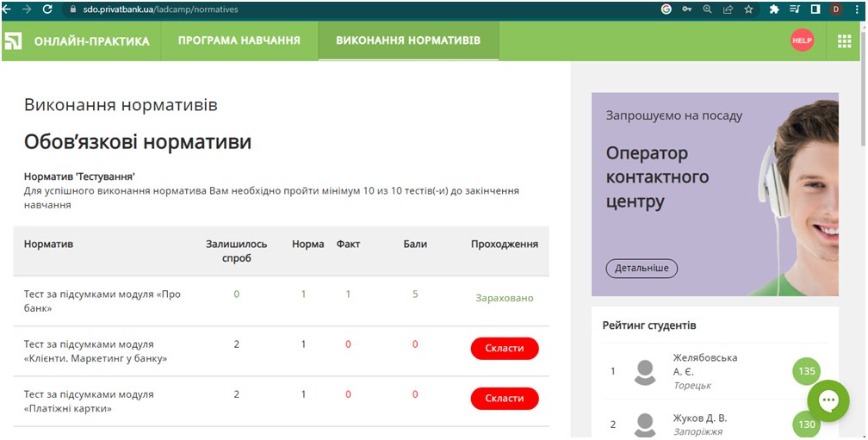Viewport: 868px width, 440px height.
Task: Click the Обов'язкові нормативи heading
Action: tap(137, 142)
